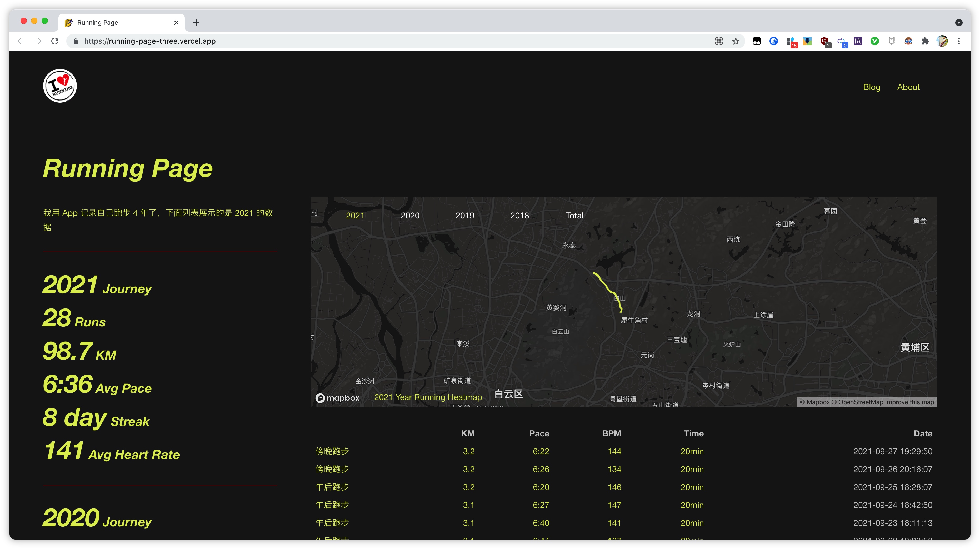Bookmark this page with the star icon
This screenshot has width=980, height=549.
(735, 41)
